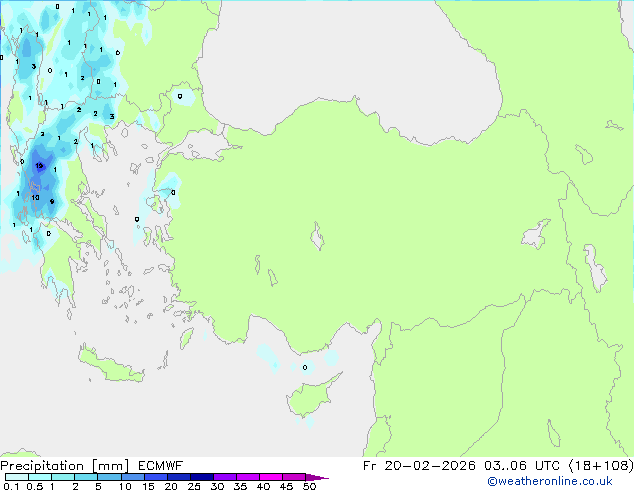Click the 'Fr' weekday abbreviation
634x490 pixels.
tap(370, 466)
